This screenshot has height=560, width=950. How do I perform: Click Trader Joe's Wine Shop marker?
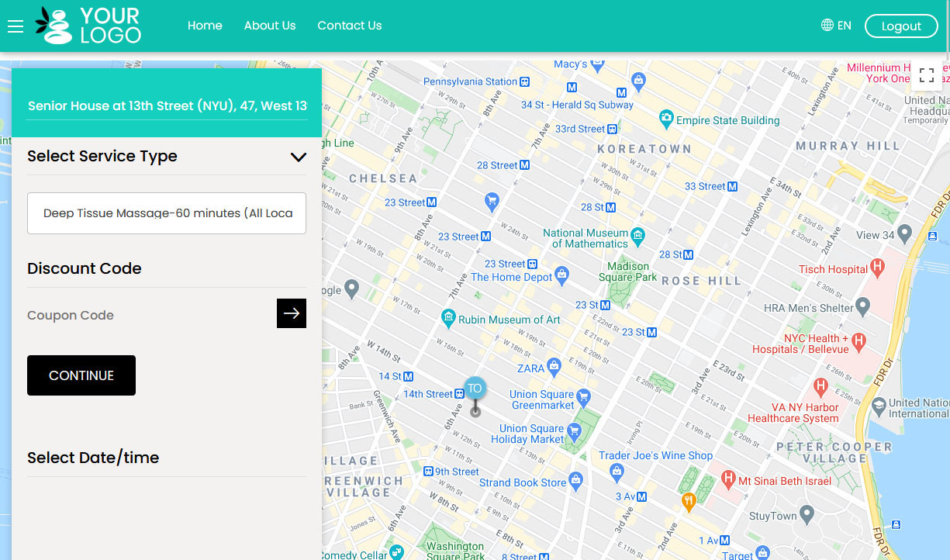point(617,471)
